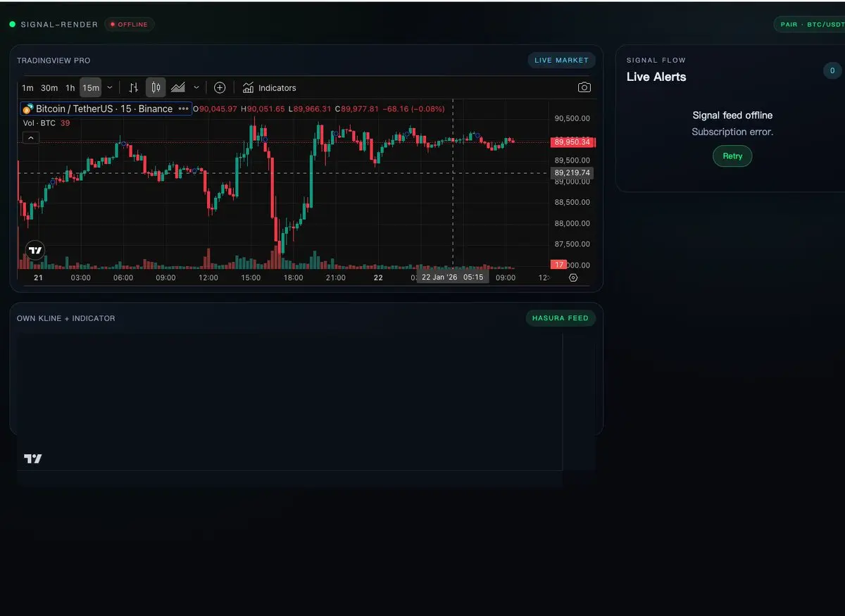Click the LIVE MARKET badge
This screenshot has width=845, height=616.
[561, 61]
